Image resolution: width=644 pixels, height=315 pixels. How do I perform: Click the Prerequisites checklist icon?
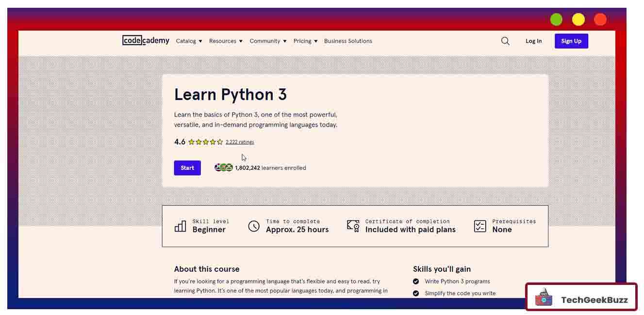480,225
